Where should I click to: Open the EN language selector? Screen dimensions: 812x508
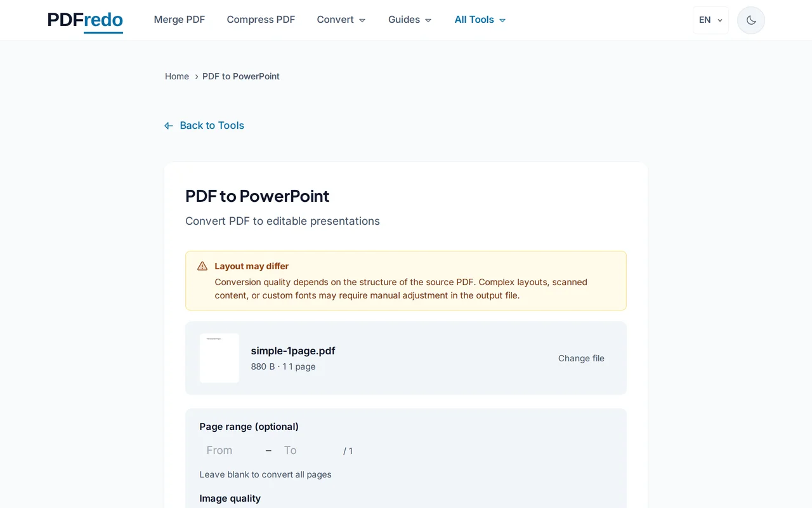[710, 20]
